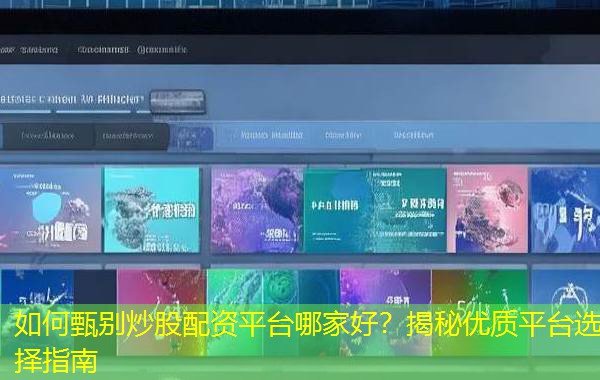The height and width of the screenshot is (380, 600).
Task: Open the grey-purple card with light blue blob
Action: pyautogui.click(x=50, y=210)
